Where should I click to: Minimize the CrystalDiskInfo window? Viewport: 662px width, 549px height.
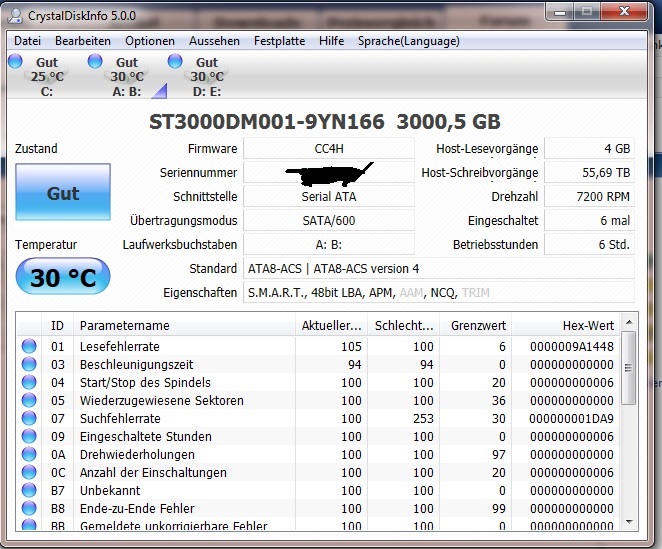tap(560, 12)
